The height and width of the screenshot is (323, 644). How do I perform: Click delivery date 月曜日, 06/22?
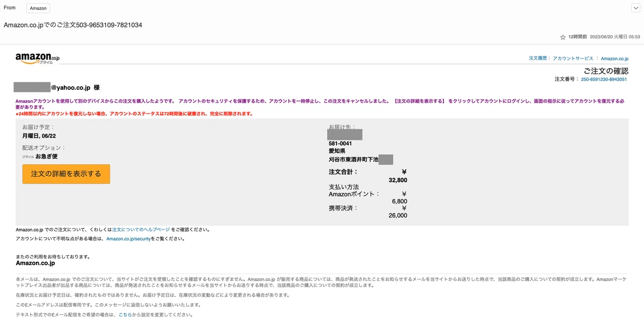coord(39,136)
